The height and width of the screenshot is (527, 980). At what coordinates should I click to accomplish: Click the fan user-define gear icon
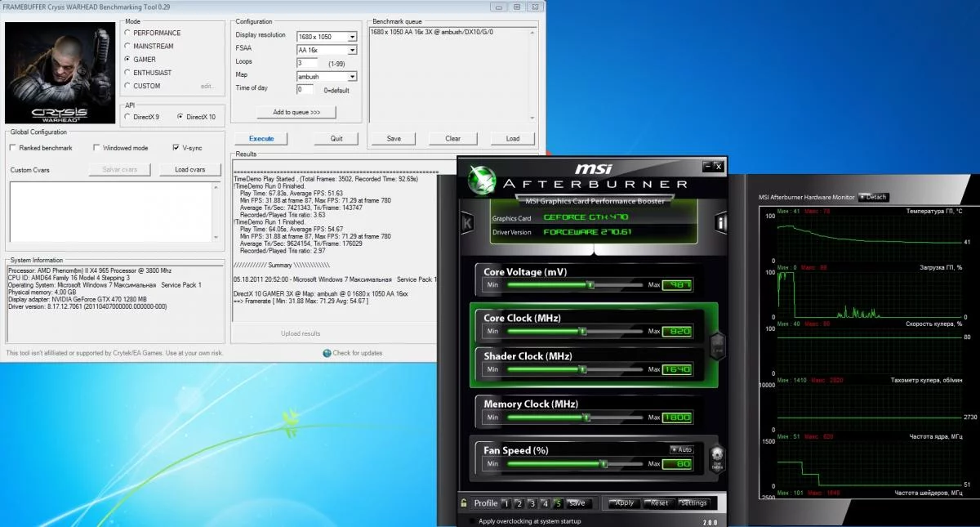coord(717,455)
